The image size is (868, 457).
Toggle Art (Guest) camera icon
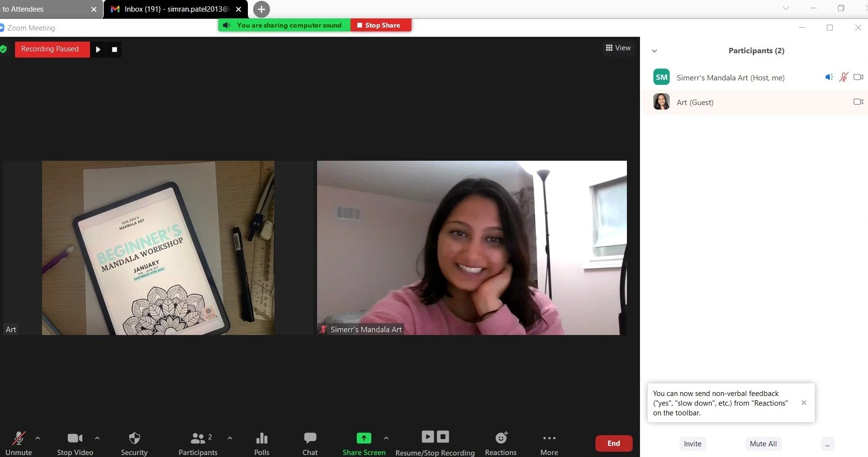858,102
